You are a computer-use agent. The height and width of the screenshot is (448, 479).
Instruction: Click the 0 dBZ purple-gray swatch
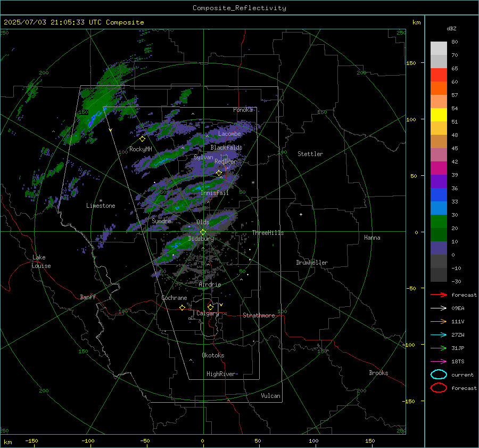439,248
